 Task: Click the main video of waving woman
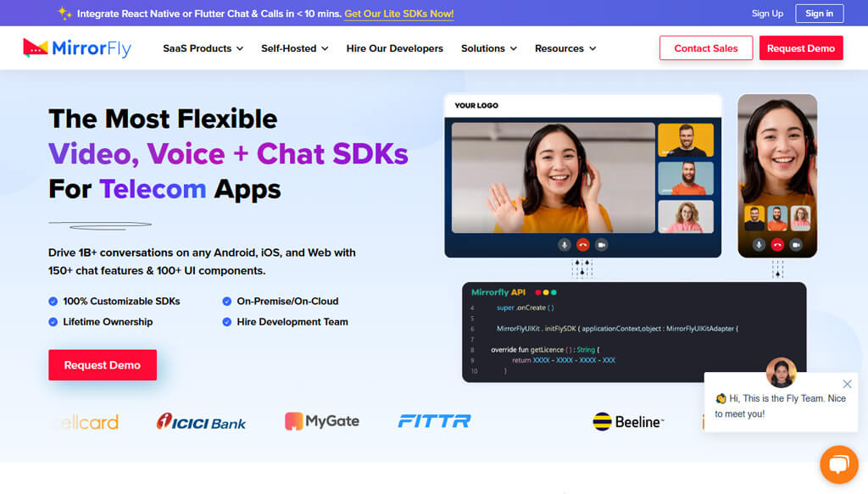click(x=553, y=178)
